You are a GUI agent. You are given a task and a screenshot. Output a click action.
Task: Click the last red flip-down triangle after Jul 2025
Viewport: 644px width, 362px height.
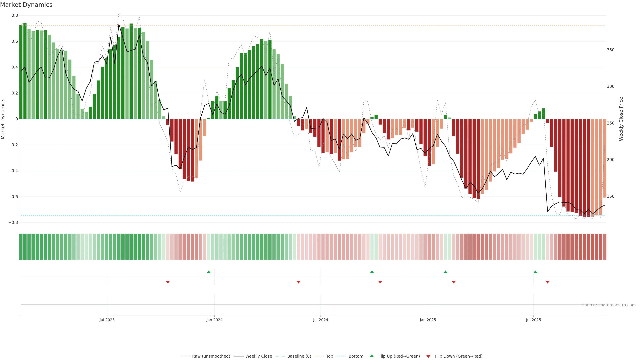pyautogui.click(x=548, y=282)
